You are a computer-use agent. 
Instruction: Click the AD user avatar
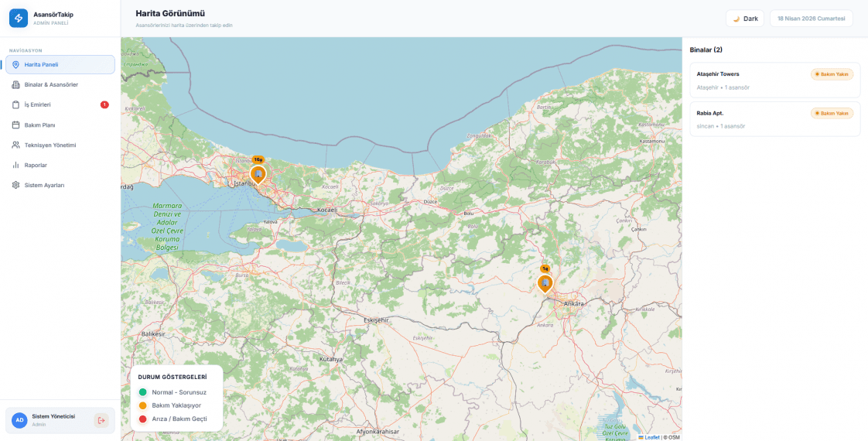coord(19,421)
